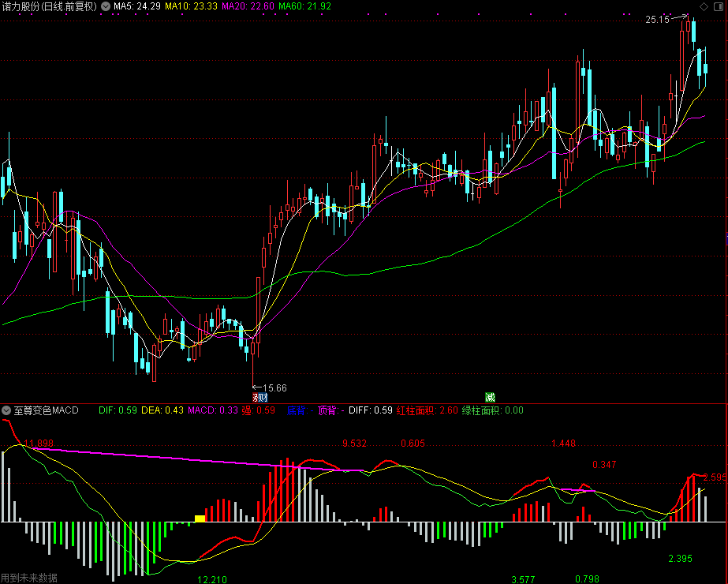Select the 至尊变色MACD indicator name
This screenshot has height=584, width=728.
[46, 410]
